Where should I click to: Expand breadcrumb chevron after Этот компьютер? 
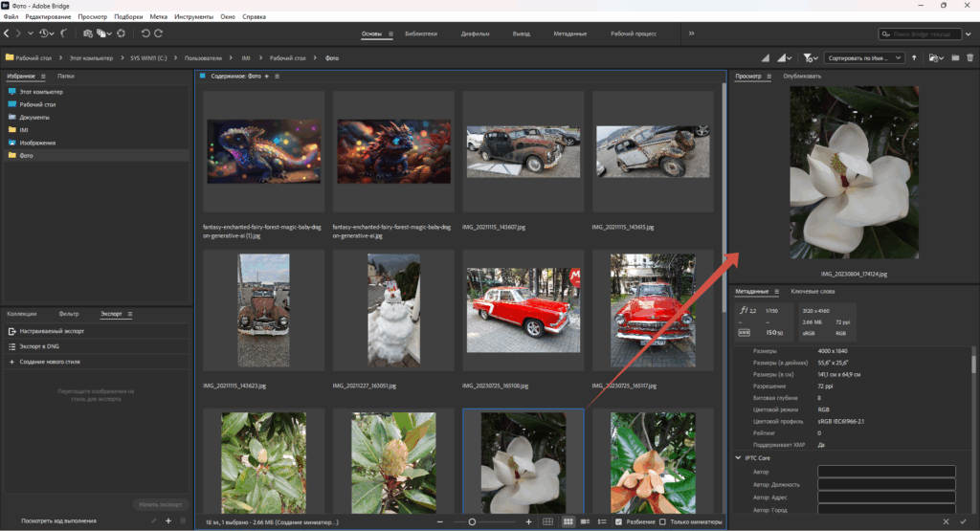(x=122, y=58)
